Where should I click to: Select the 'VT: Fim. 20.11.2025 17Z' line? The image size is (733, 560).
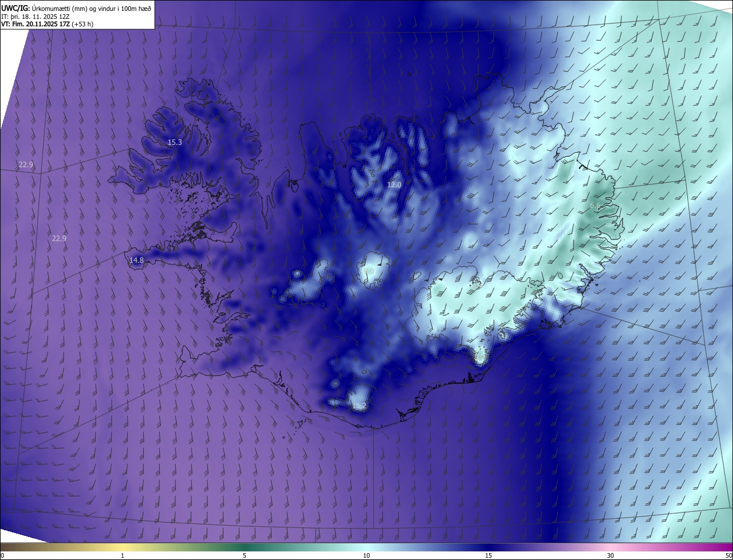tap(36, 24)
